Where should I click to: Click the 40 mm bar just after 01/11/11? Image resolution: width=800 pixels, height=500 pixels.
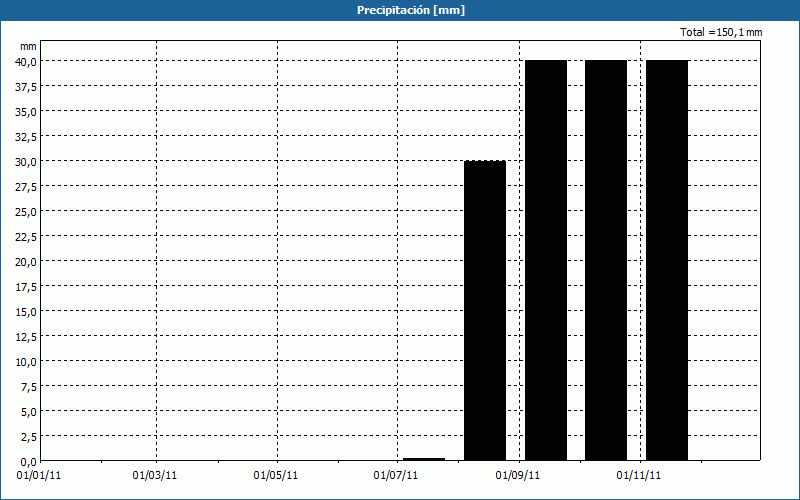[667, 261]
